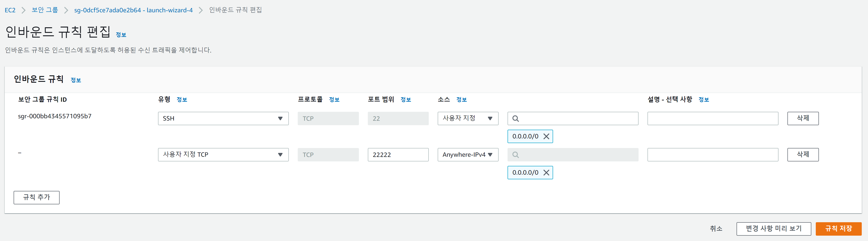The width and height of the screenshot is (868, 241).
Task: Expand the 사용자 지정 TCP type dropdown
Action: (x=223, y=154)
